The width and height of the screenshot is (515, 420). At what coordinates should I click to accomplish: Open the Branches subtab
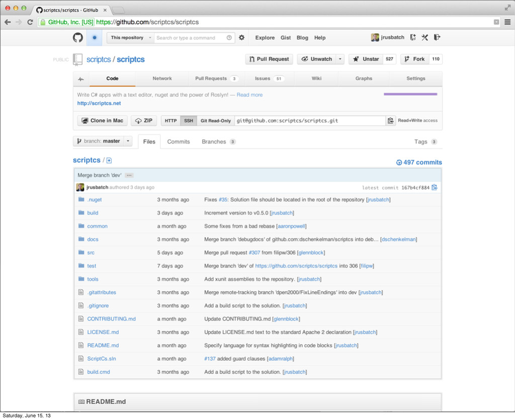pyautogui.click(x=218, y=141)
